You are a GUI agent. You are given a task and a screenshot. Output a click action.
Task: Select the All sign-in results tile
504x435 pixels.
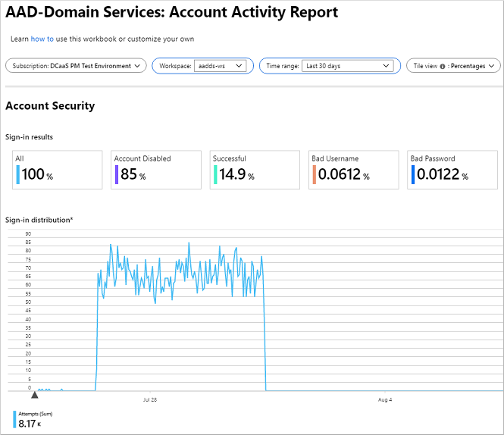[57, 170]
